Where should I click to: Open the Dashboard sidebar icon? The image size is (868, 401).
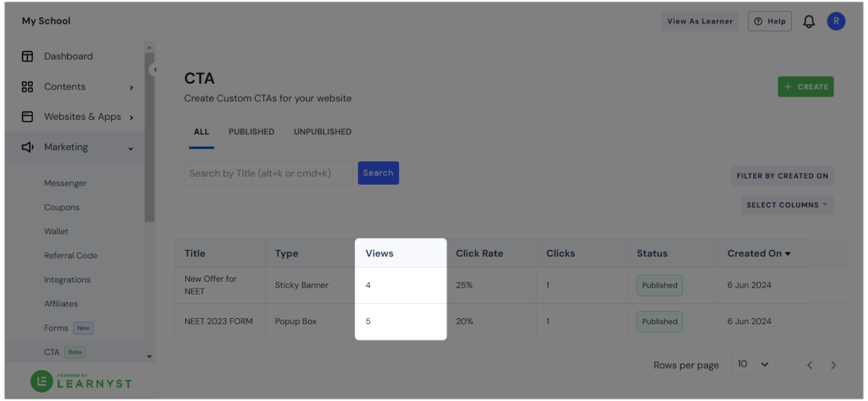click(x=27, y=56)
